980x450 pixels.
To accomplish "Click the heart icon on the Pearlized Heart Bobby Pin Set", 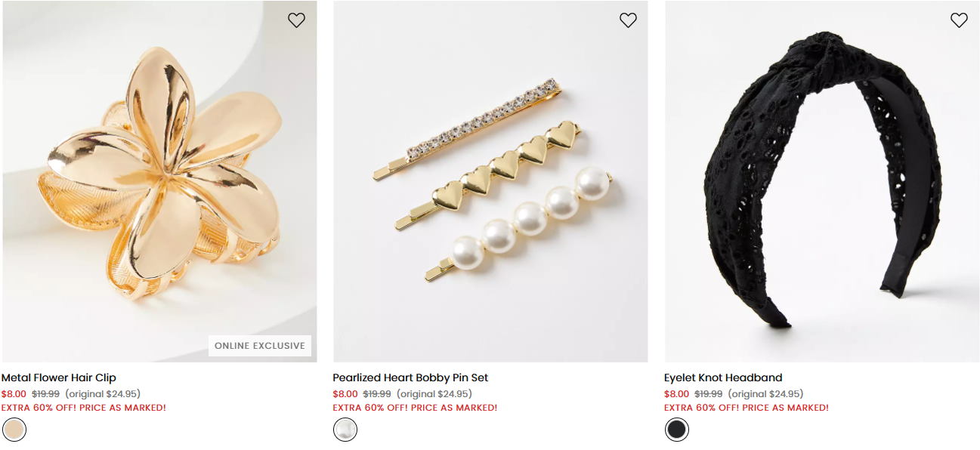I will (x=628, y=20).
